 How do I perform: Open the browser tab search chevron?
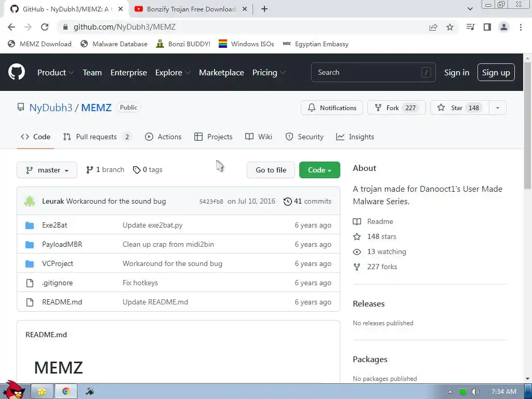pyautogui.click(x=470, y=9)
